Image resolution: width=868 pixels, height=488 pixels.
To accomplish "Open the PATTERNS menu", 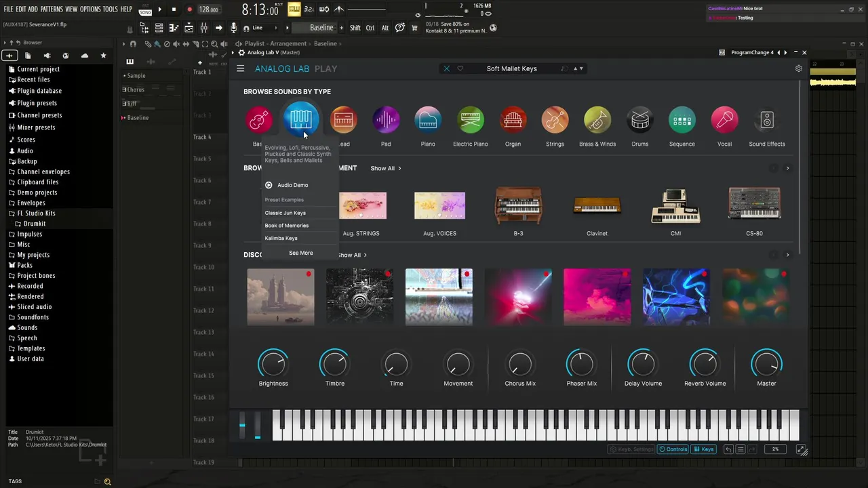I will click(x=52, y=9).
